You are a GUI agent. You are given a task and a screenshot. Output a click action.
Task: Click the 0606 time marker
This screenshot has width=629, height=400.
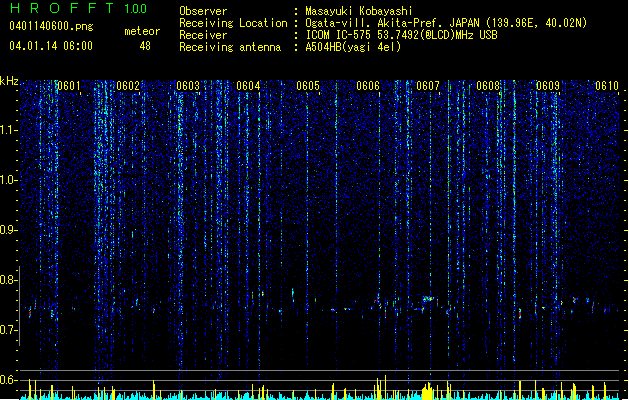coord(368,86)
